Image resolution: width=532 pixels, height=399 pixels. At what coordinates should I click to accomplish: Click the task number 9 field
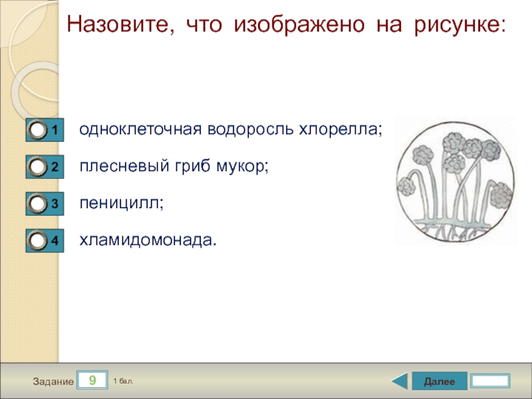[x=92, y=380]
